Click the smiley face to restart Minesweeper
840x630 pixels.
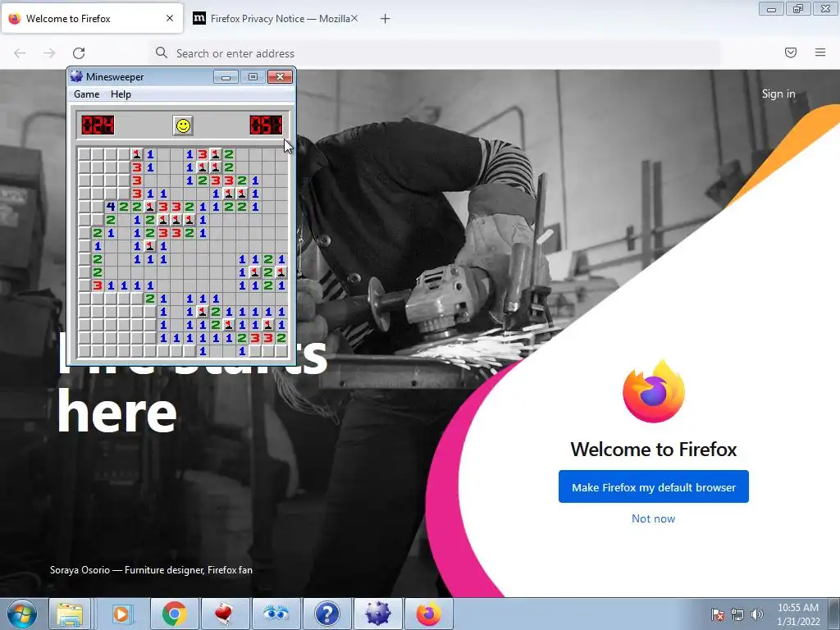183,126
